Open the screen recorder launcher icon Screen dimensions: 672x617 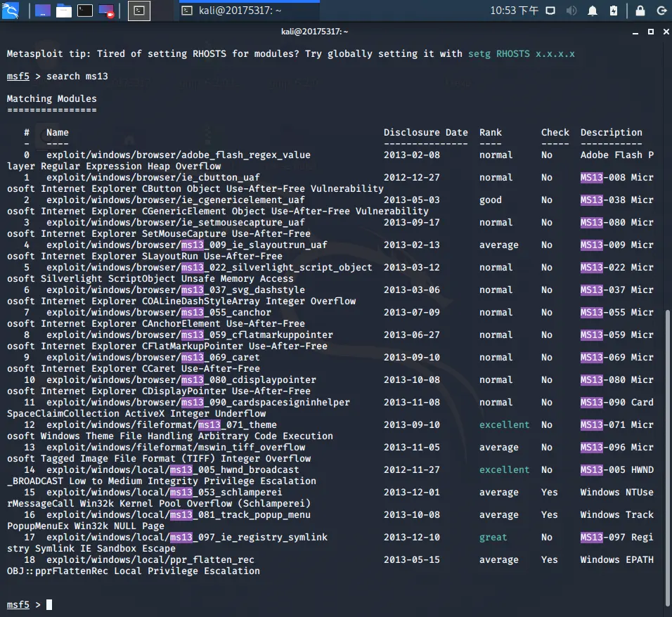[106, 11]
